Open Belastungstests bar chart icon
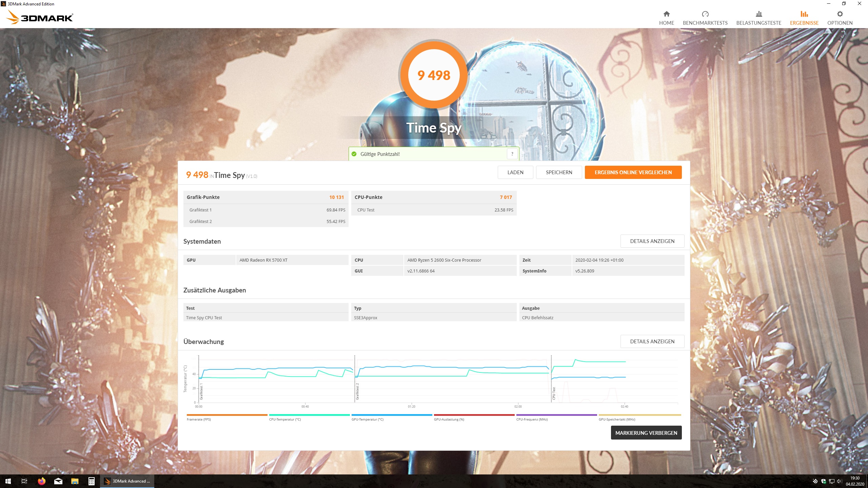The height and width of the screenshot is (488, 868). click(x=758, y=14)
